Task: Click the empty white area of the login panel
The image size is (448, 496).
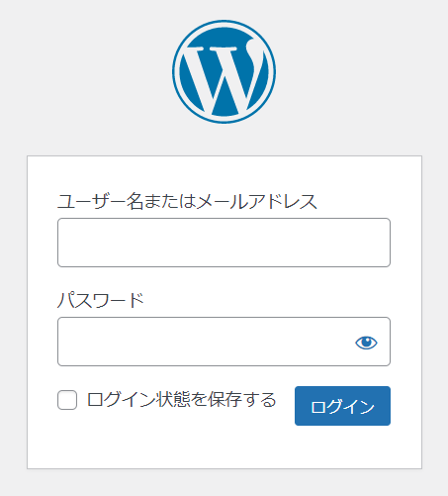Action: pos(224,447)
